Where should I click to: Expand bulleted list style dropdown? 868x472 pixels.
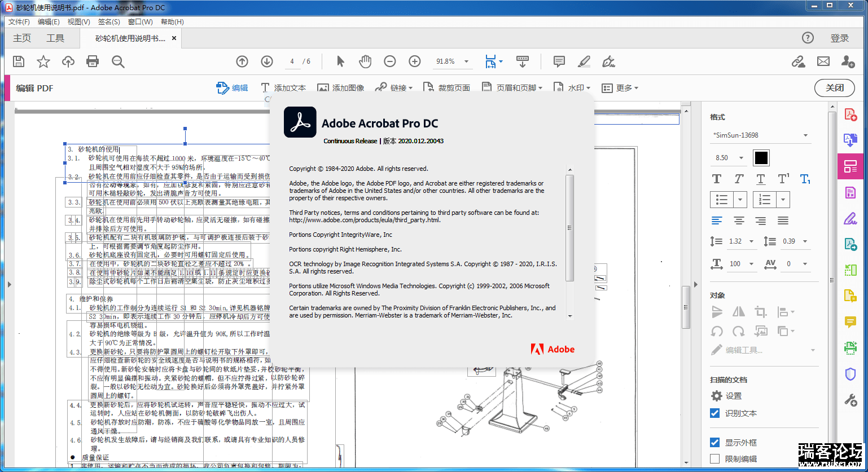pos(740,200)
